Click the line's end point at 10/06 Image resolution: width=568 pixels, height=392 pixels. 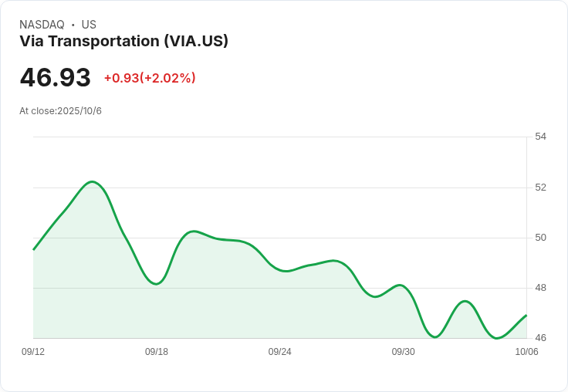pyautogui.click(x=526, y=316)
